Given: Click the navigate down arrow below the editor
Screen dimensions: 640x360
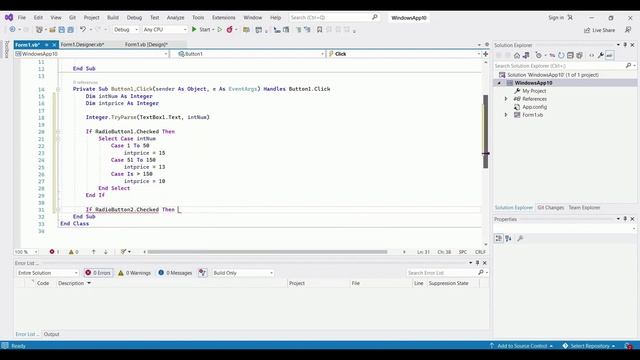Looking at the screenshot, I should (106, 252).
